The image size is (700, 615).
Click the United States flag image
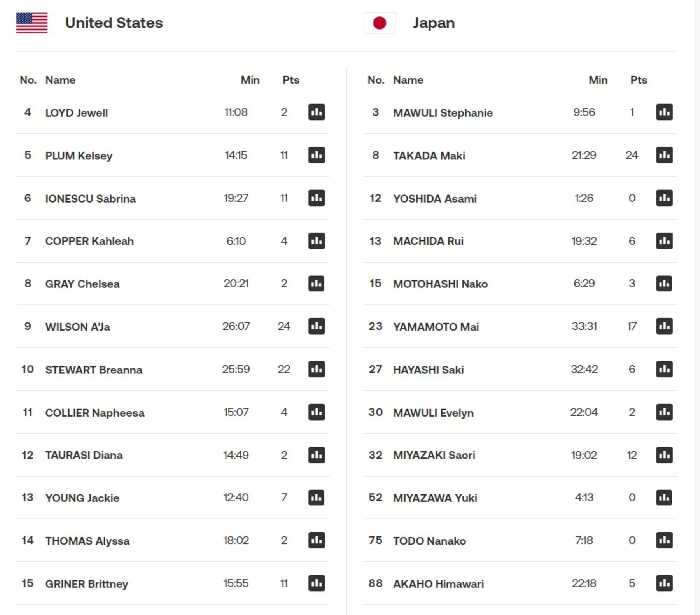click(x=31, y=23)
